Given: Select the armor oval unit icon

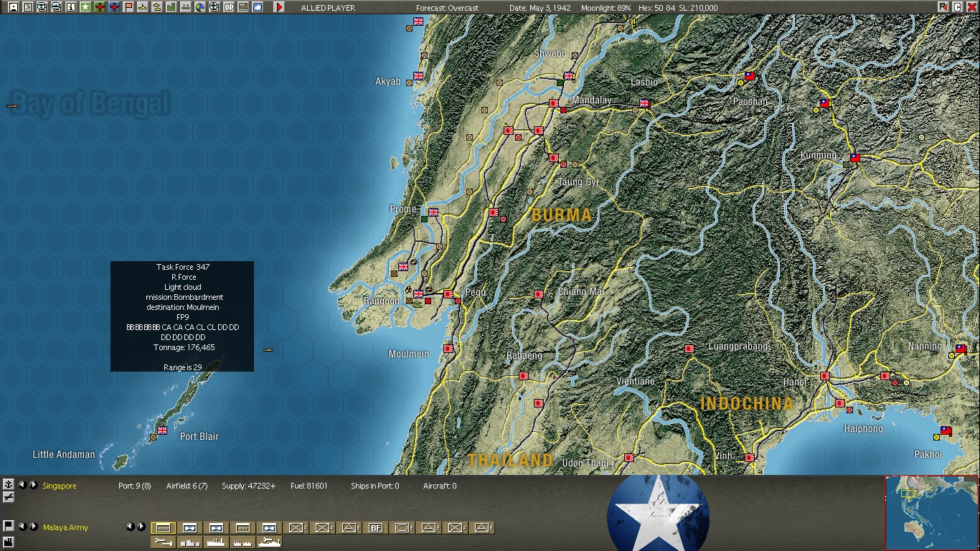Looking at the screenshot, I should pos(402,528).
